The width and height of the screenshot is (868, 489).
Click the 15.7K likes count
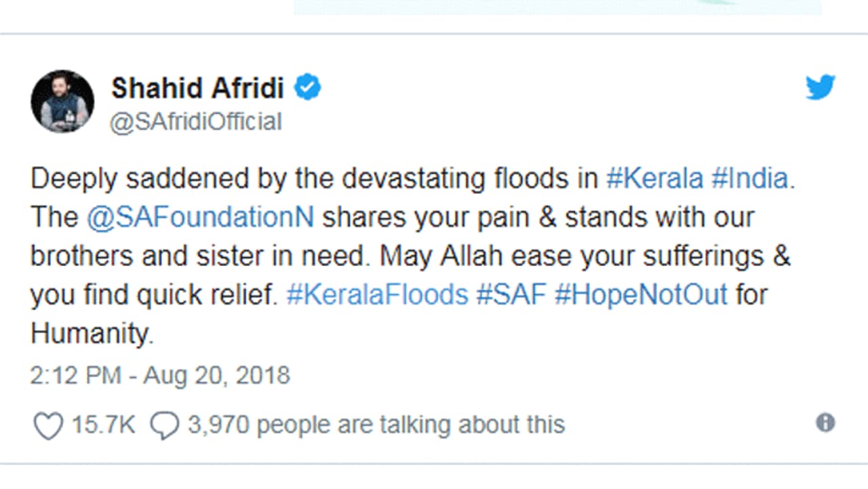(103, 425)
